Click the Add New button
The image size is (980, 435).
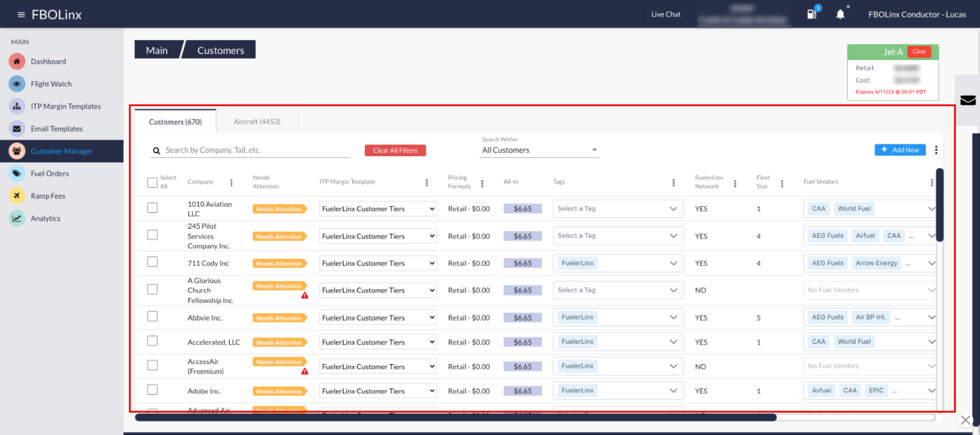click(900, 150)
